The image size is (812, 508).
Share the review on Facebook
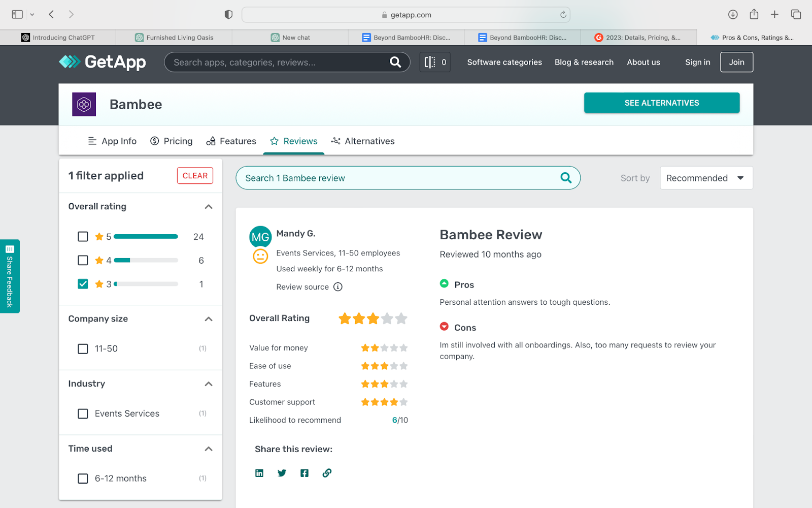[304, 473]
